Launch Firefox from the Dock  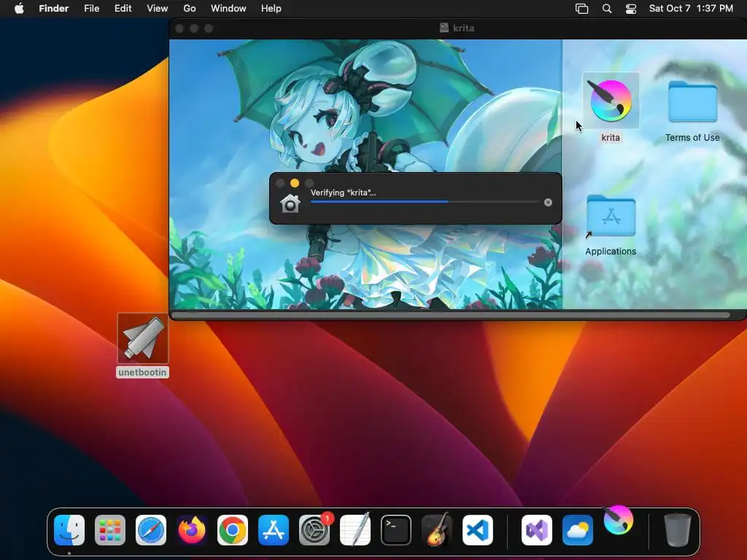(x=192, y=530)
